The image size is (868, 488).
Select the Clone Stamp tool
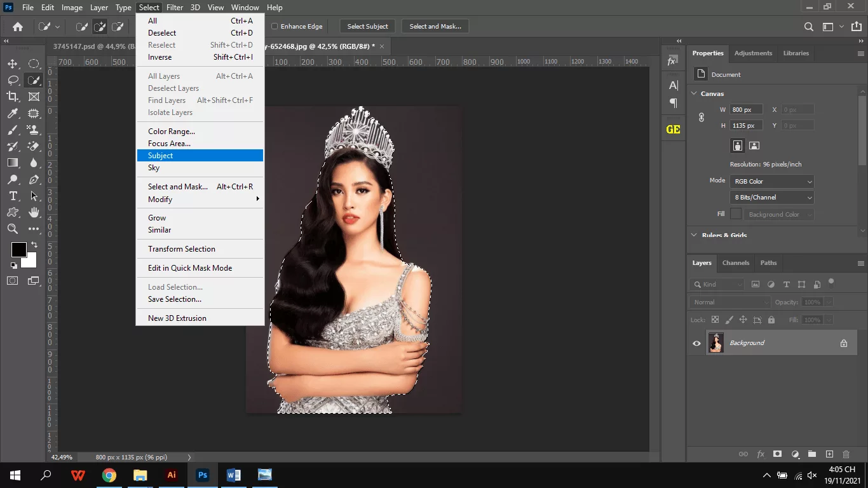[32, 130]
